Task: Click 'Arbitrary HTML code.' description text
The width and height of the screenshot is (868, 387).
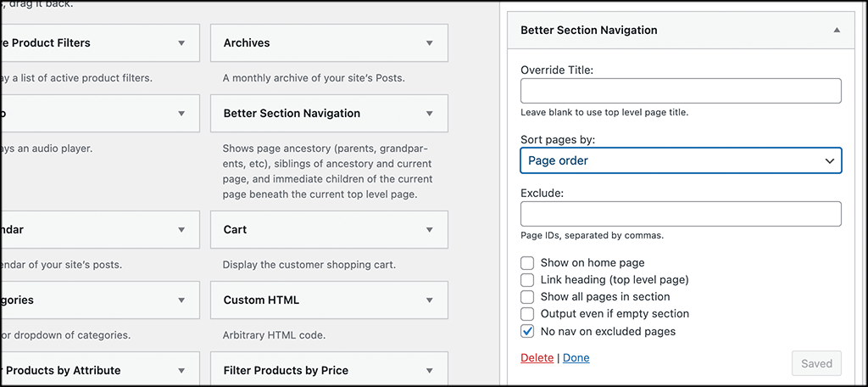Action: (x=274, y=335)
